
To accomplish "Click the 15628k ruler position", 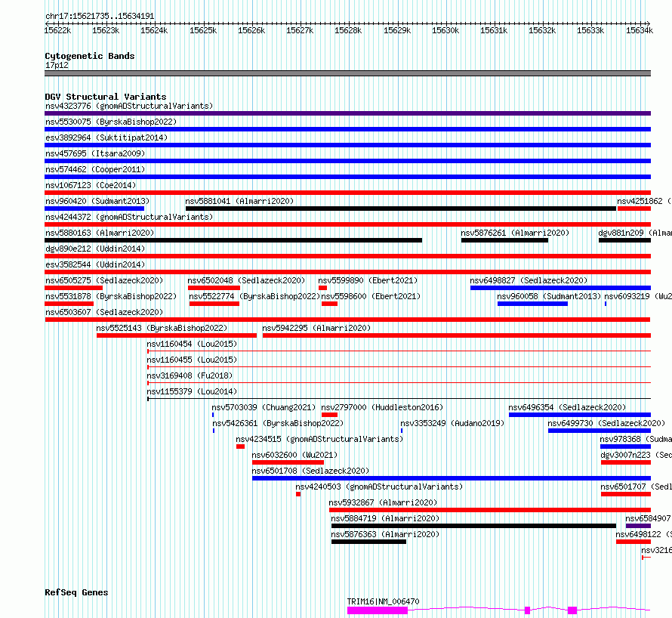I will click(348, 30).
